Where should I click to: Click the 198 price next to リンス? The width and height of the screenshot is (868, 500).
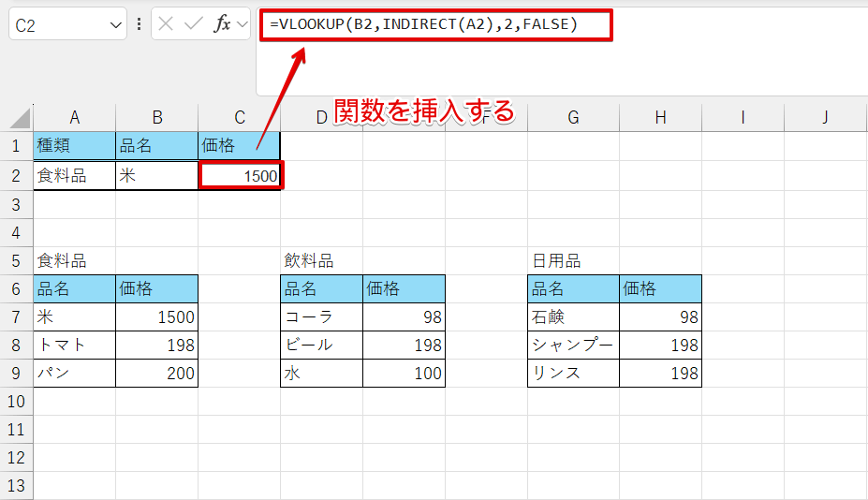tap(660, 374)
